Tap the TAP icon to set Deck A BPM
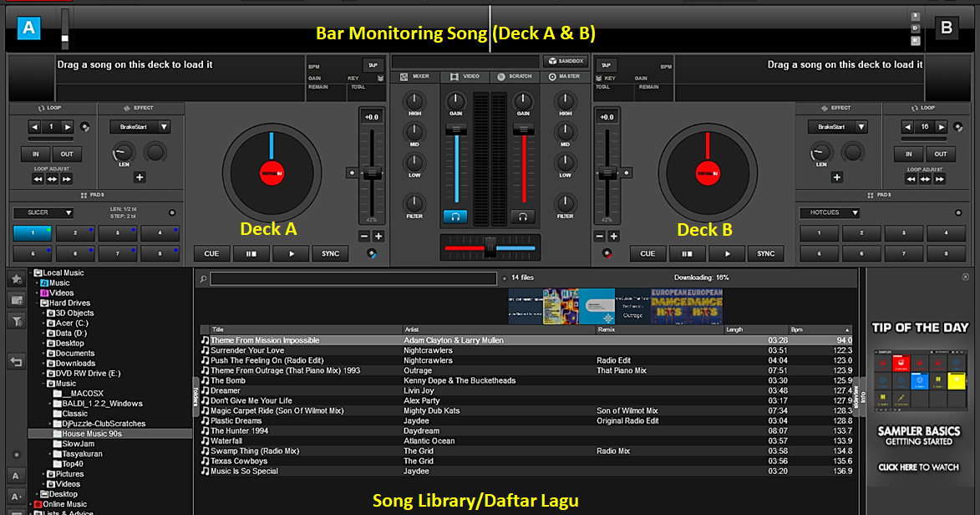This screenshot has height=515, width=980. click(373, 64)
